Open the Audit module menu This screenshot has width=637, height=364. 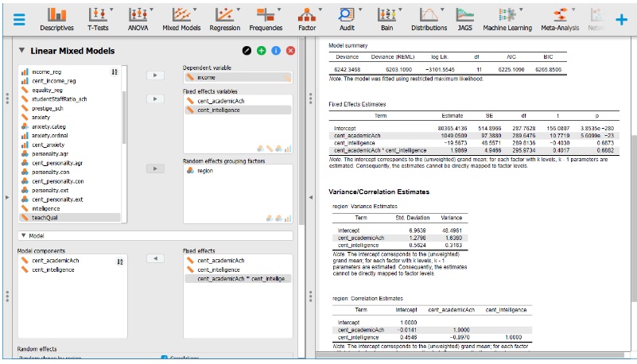347,20
